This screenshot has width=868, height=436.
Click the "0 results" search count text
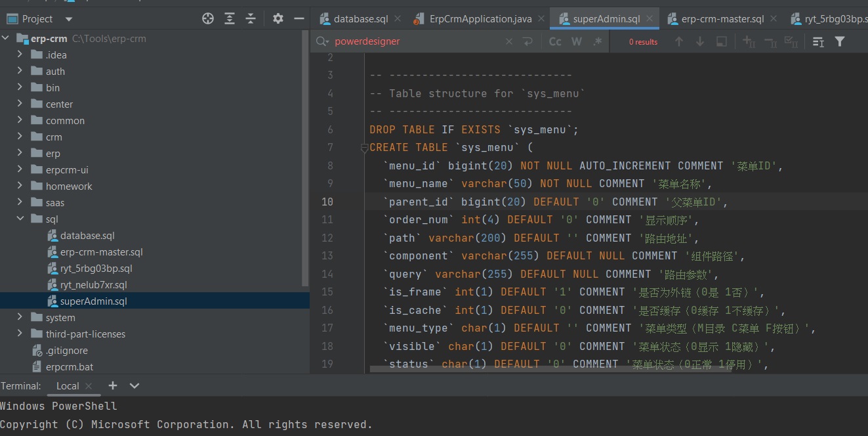click(643, 42)
